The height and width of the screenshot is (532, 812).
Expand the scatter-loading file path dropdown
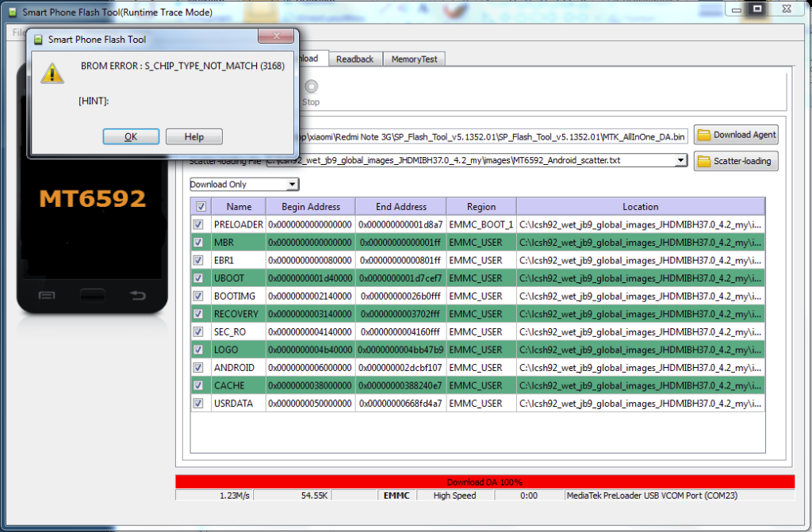point(680,160)
